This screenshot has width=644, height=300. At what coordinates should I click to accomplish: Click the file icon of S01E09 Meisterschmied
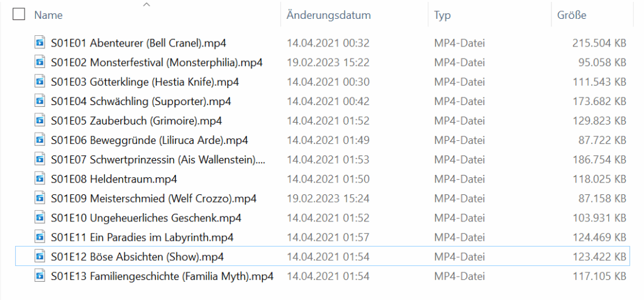[40, 199]
